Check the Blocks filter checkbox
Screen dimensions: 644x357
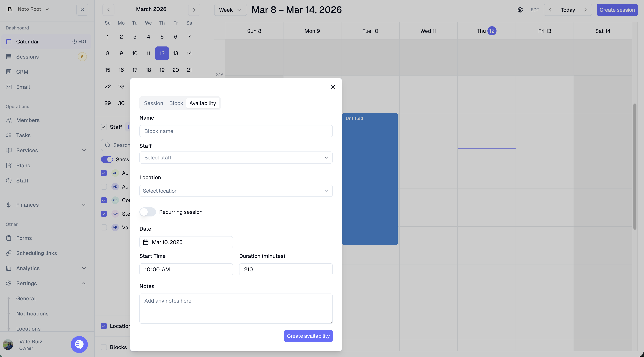[104, 347]
